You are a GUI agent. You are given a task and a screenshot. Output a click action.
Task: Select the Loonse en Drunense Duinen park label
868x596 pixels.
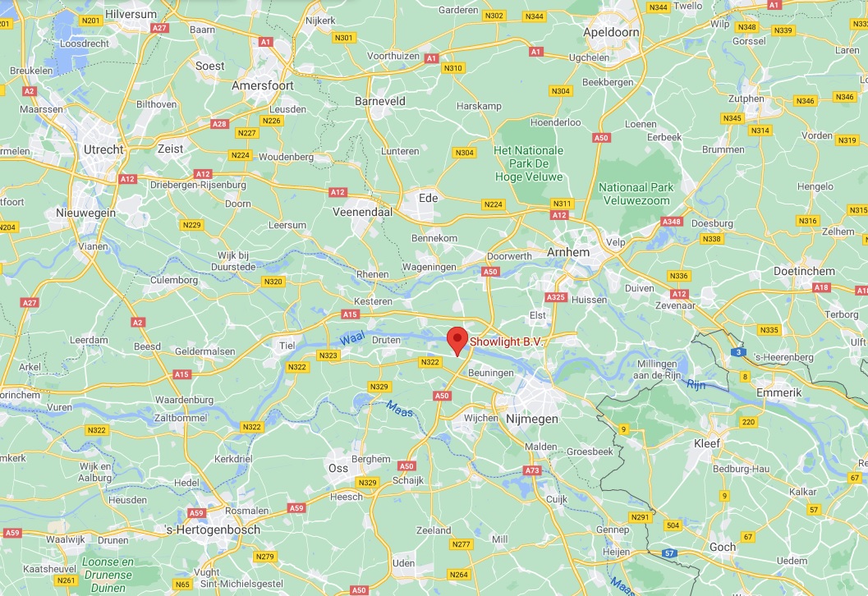108,575
